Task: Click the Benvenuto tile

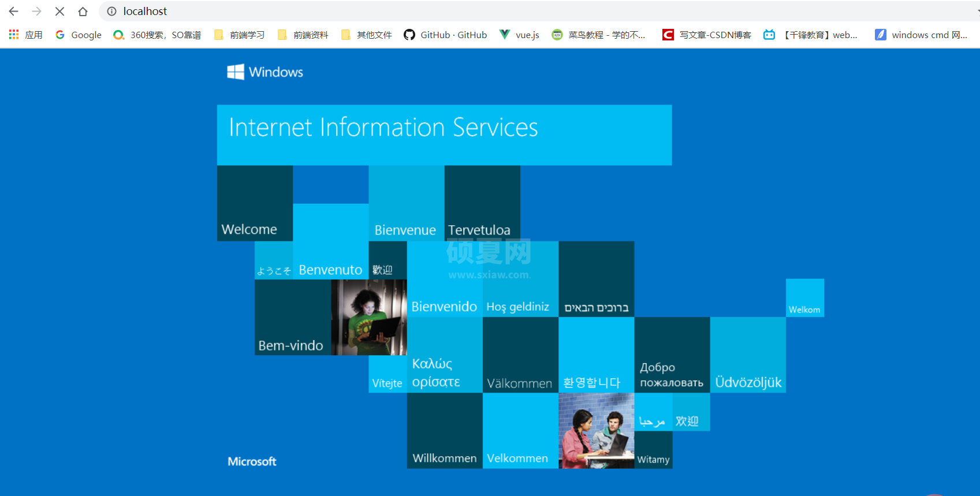Action: [x=331, y=241]
